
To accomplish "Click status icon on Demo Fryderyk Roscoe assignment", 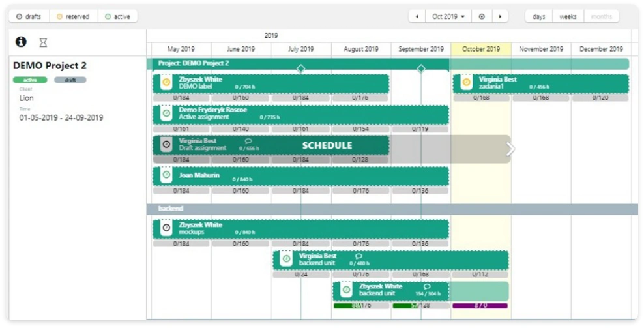I will point(166,113).
